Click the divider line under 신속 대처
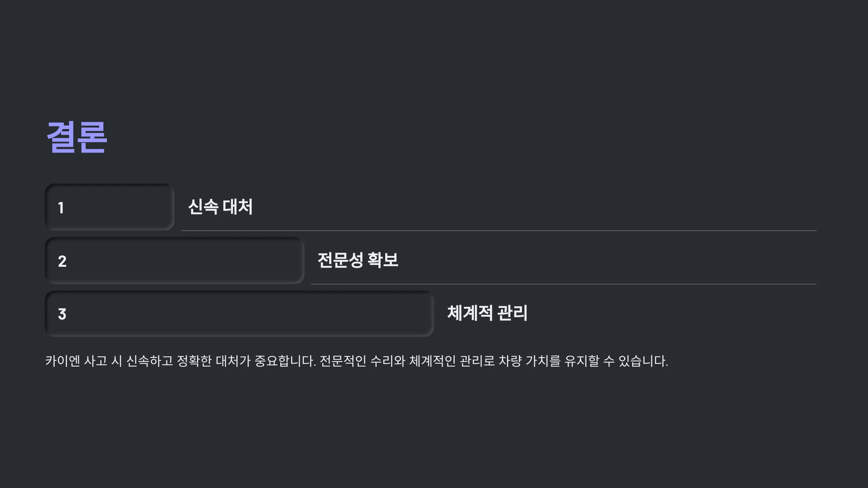This screenshot has height=488, width=868. click(498, 230)
